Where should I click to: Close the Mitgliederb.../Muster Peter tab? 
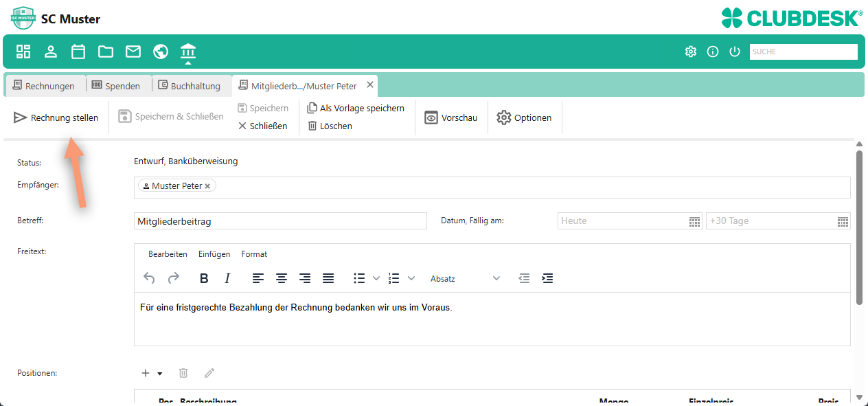pyautogui.click(x=369, y=85)
